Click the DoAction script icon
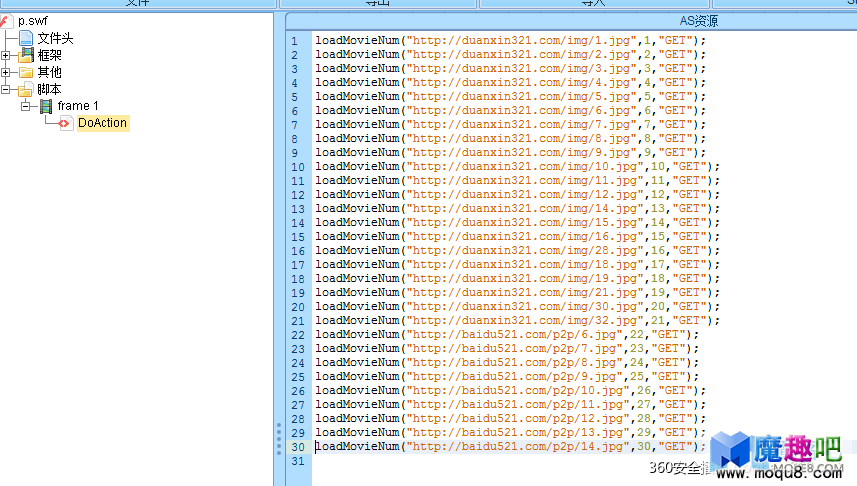 pyautogui.click(x=65, y=123)
